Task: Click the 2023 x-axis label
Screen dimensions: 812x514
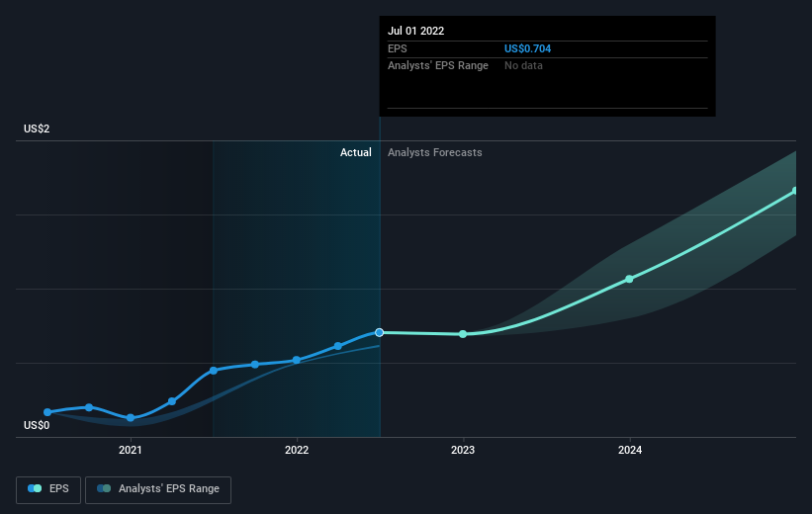Action: [463, 450]
